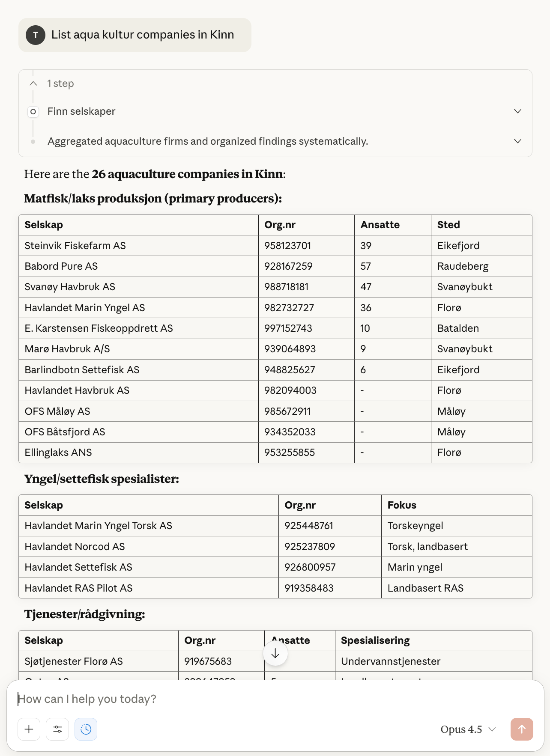This screenshot has height=756, width=550.
Task: Click the Opus 4.5 label text
Action: coord(460,729)
